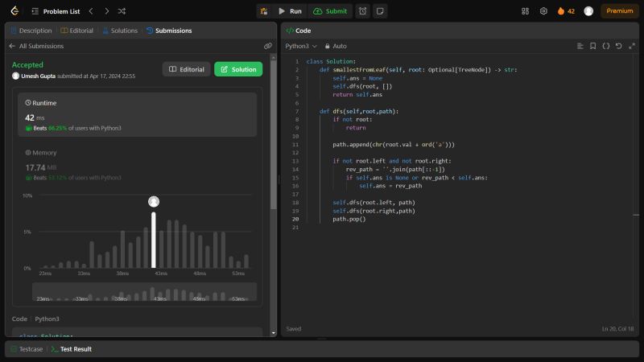Submit the solution

click(330, 11)
